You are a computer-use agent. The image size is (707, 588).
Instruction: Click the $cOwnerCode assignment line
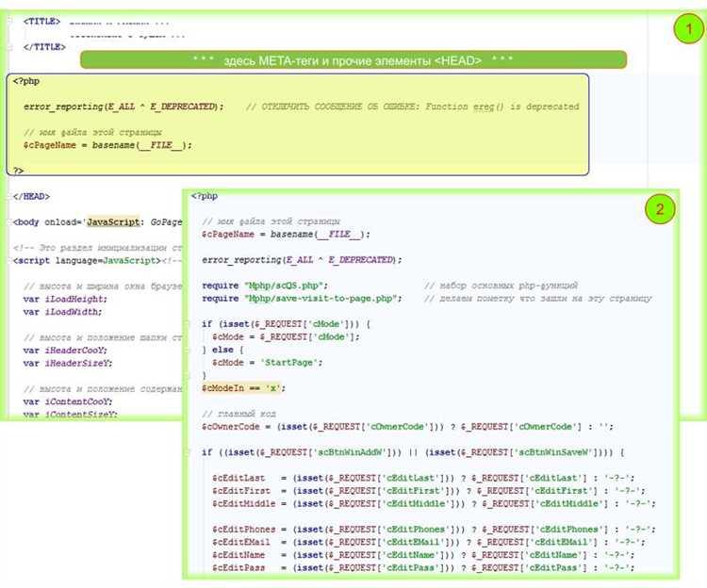[x=407, y=427]
